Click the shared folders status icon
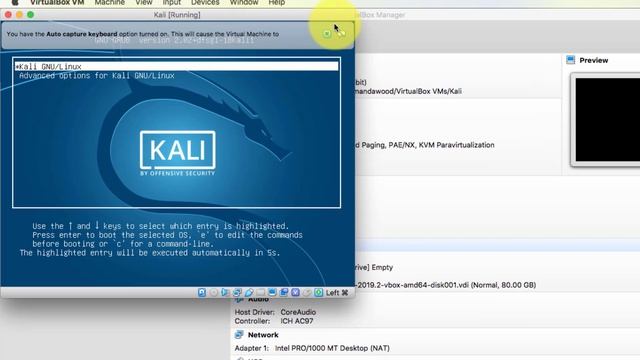 pos(260,293)
